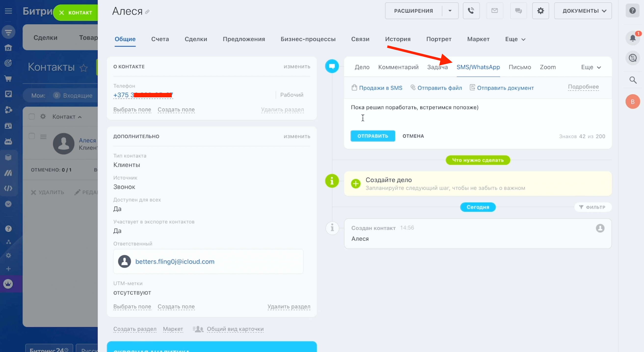Select the Комментарий tab
The width and height of the screenshot is (644, 352).
point(398,67)
